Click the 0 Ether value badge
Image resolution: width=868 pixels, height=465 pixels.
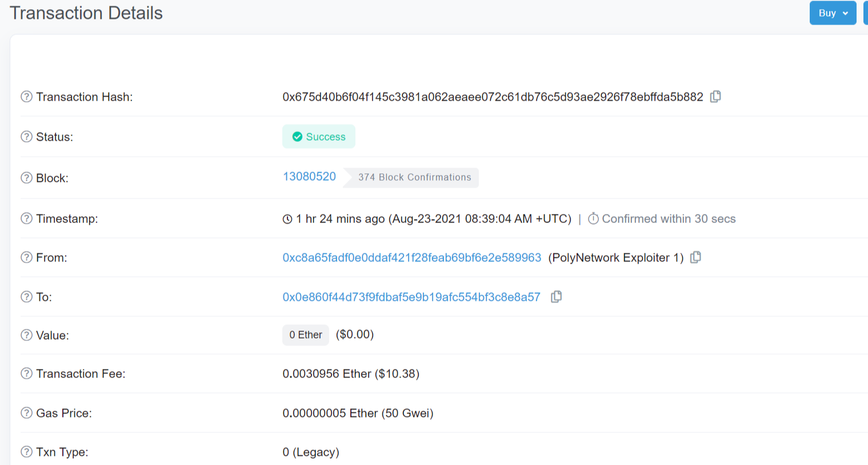coord(306,335)
